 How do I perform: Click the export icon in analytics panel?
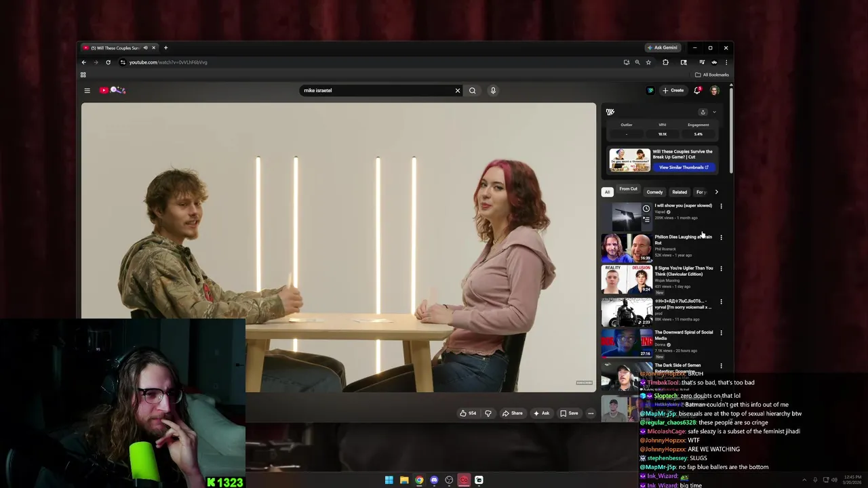[x=703, y=113]
